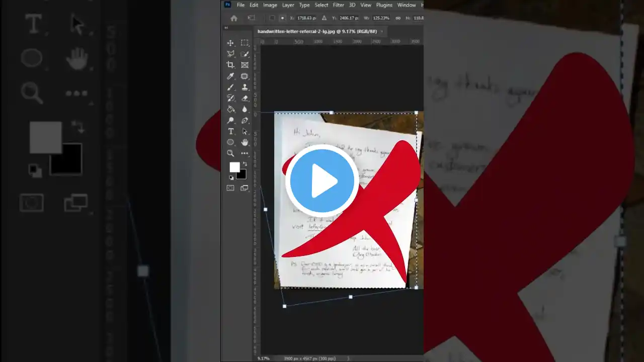Screen dimensions: 644x362
Task: Click the left-middle transform handle
Action: [x=266, y=209]
